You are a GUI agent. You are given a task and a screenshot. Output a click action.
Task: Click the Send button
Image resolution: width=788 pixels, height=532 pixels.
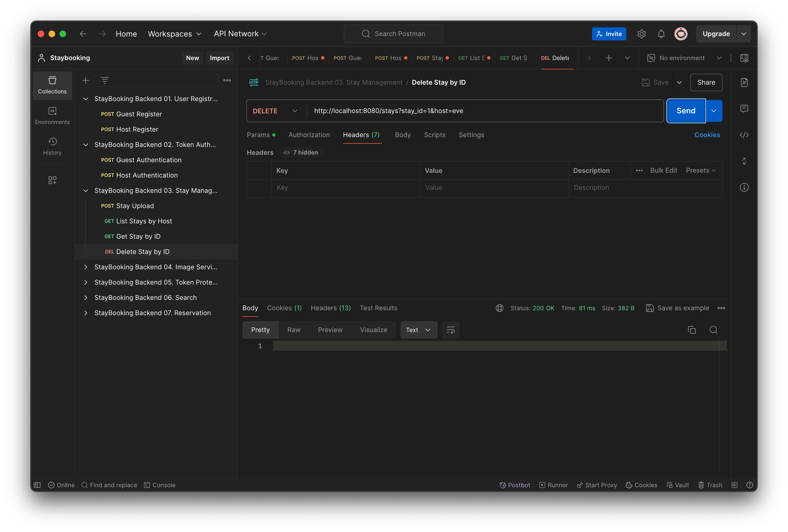(x=685, y=111)
